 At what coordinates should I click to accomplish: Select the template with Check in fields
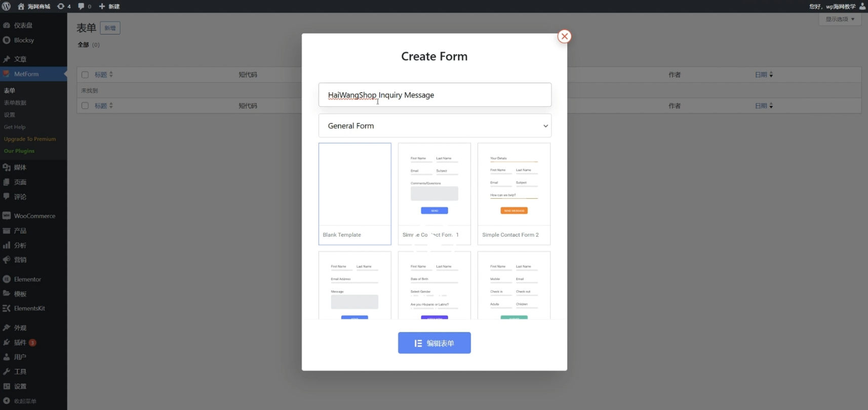click(x=514, y=285)
